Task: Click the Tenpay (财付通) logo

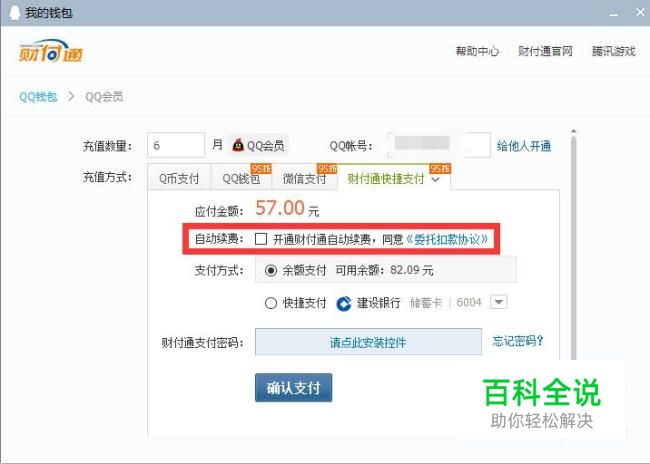Action: pyautogui.click(x=51, y=51)
